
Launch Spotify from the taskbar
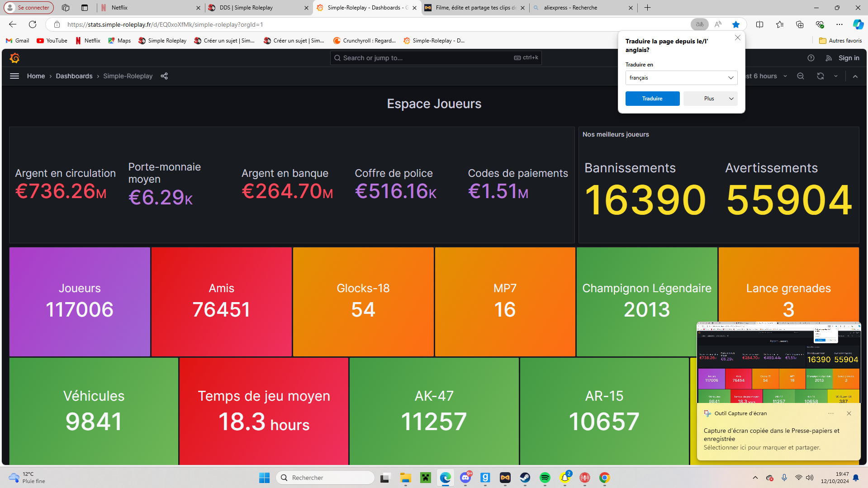545,478
